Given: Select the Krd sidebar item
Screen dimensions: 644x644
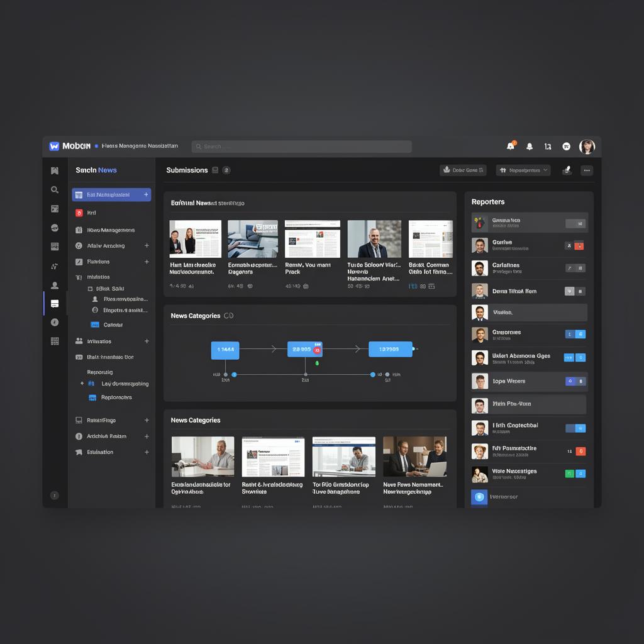Looking at the screenshot, I should tap(111, 213).
